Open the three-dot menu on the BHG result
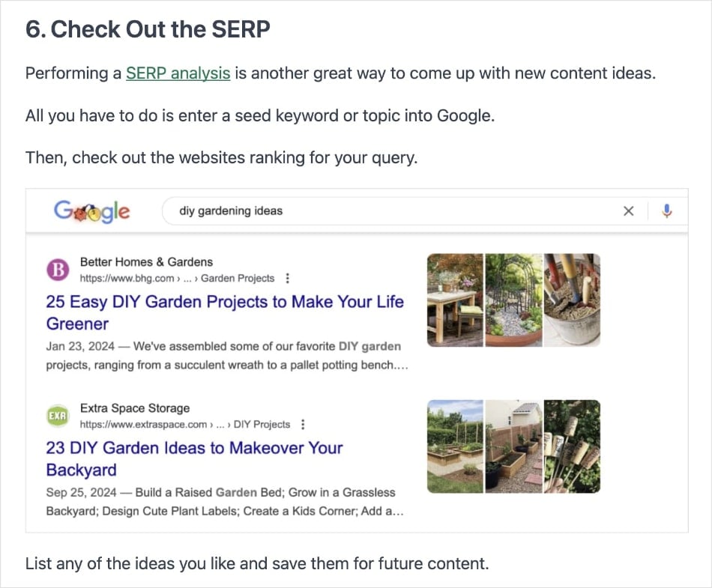The width and height of the screenshot is (712, 588). click(x=287, y=278)
